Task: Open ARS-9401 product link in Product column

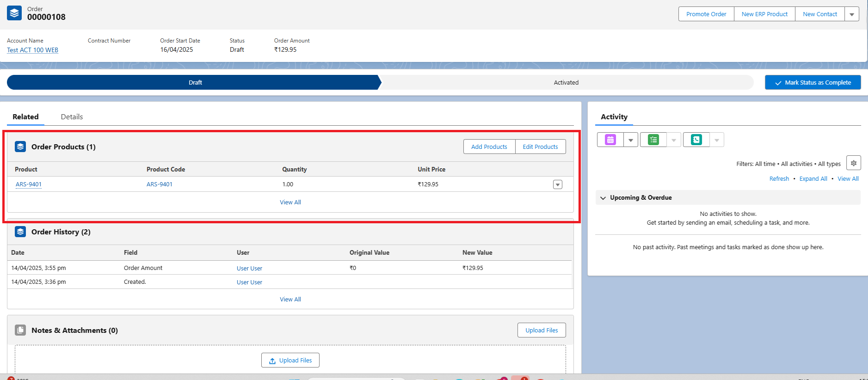Action: [x=29, y=184]
